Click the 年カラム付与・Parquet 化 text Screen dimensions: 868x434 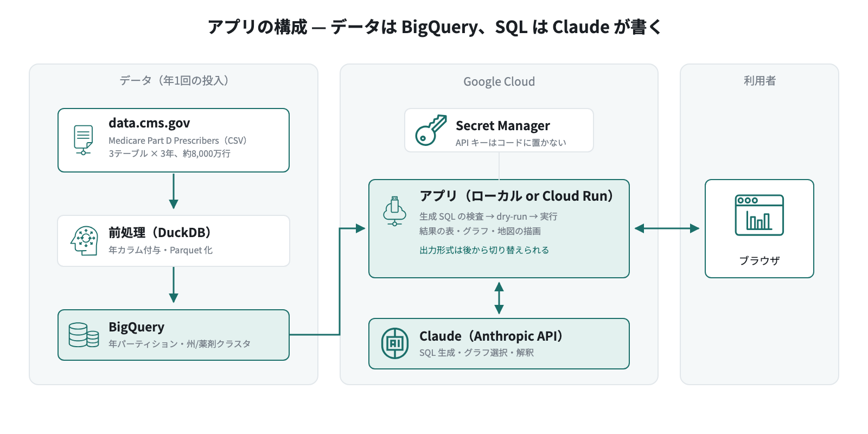tap(161, 250)
